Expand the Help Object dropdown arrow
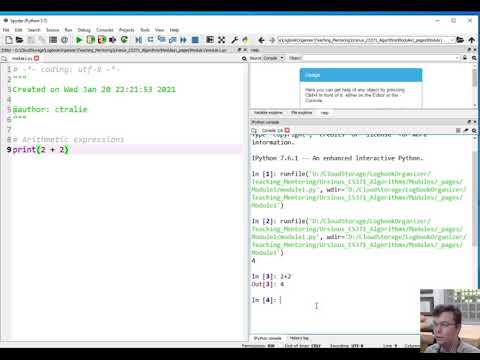 pyautogui.click(x=457, y=58)
